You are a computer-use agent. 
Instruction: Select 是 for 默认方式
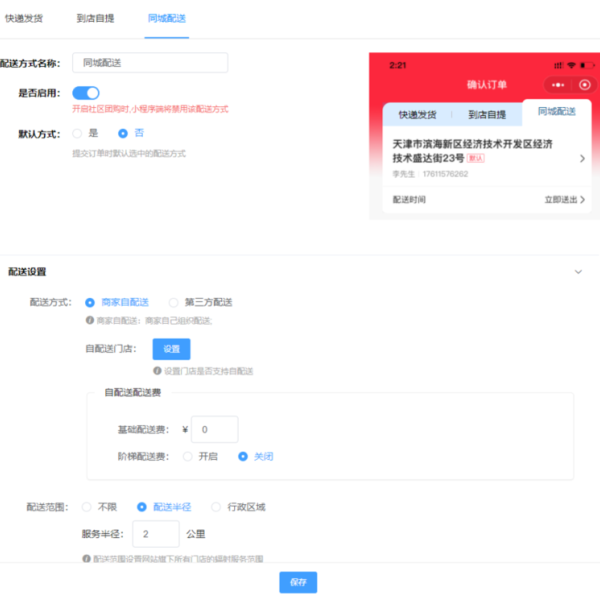point(77,133)
